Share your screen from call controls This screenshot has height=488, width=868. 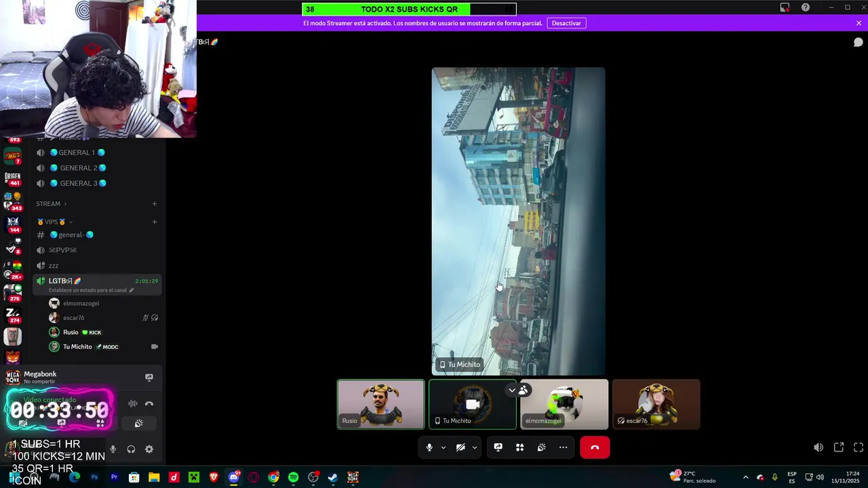click(x=498, y=447)
